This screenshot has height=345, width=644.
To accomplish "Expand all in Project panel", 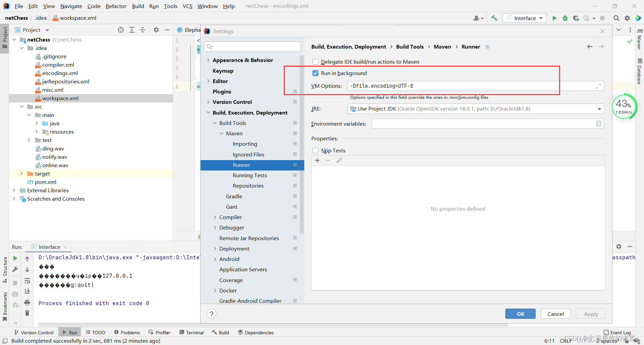I will click(132, 30).
